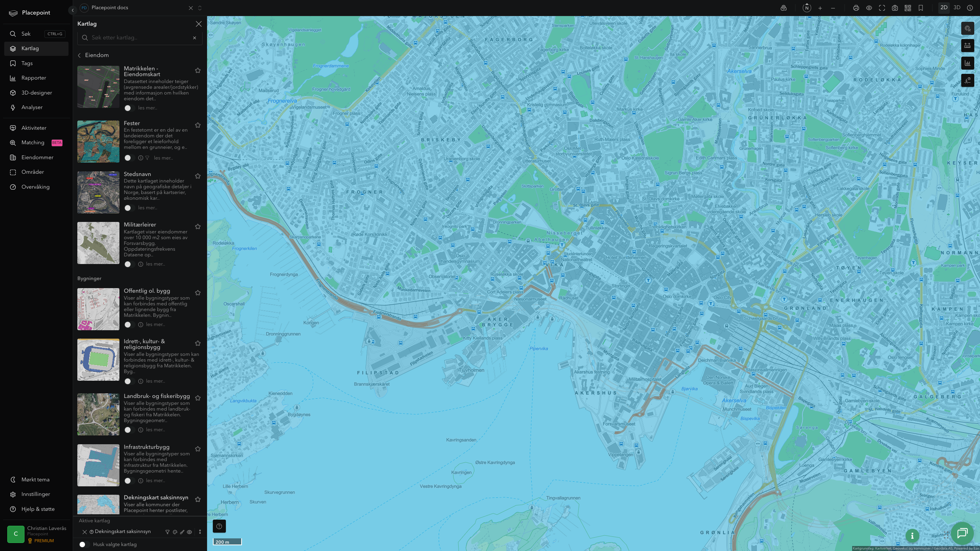The image size is (980, 551).
Task: Favorite the Matrikkelen - Eiendomskart layer
Action: (198, 70)
